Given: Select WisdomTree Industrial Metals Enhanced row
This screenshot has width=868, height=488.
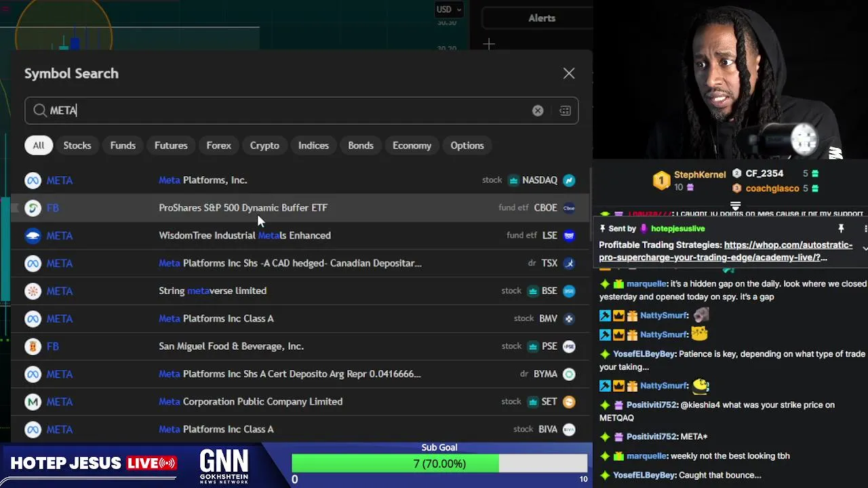Looking at the screenshot, I should 300,236.
